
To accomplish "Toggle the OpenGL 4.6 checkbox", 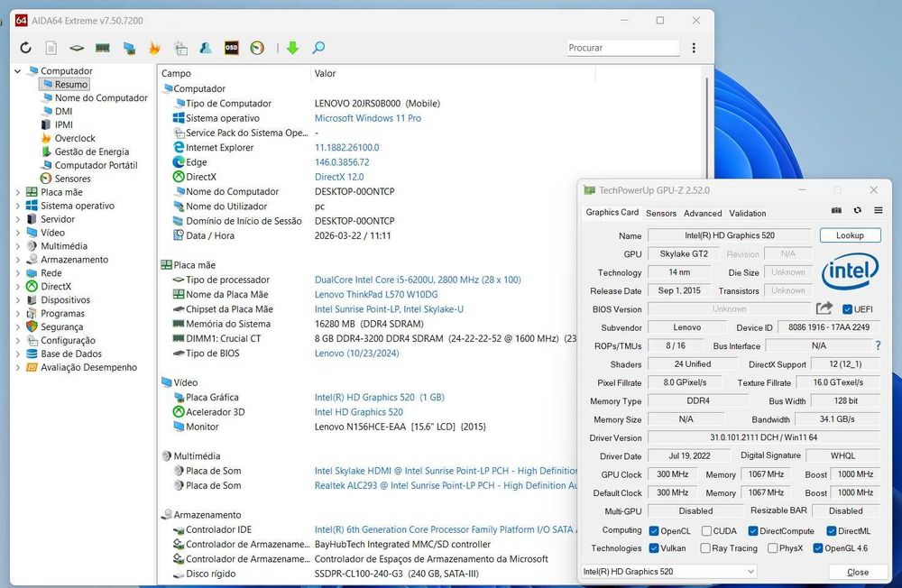I will (818, 547).
